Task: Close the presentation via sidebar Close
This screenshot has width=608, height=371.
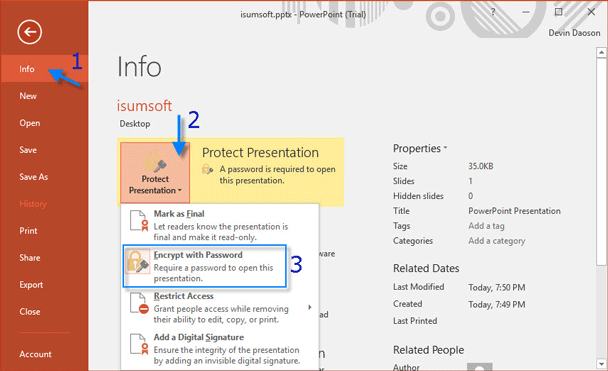Action: [x=44, y=311]
